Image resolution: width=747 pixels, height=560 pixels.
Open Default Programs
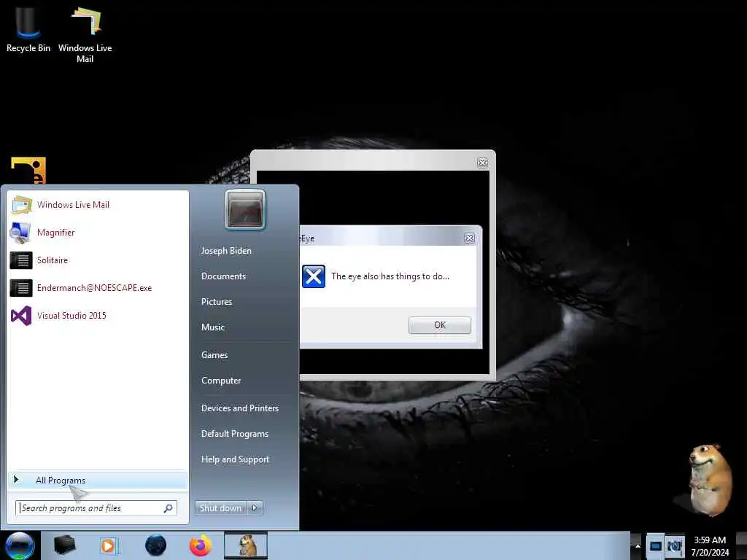(x=235, y=434)
